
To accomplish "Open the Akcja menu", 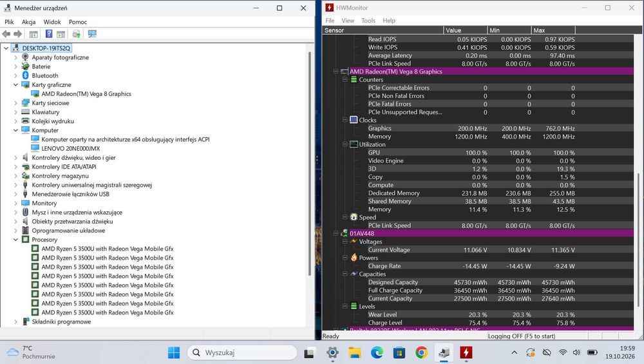I will pos(29,22).
